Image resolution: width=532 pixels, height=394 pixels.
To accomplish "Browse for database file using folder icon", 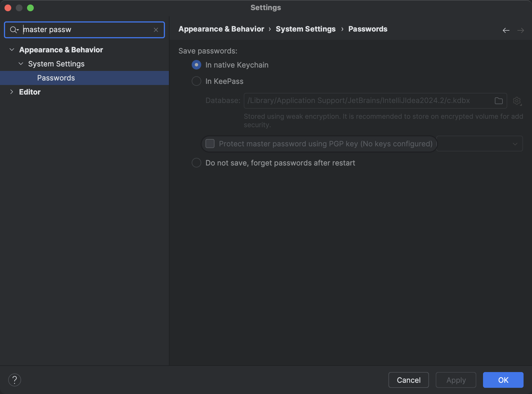I will [x=499, y=101].
